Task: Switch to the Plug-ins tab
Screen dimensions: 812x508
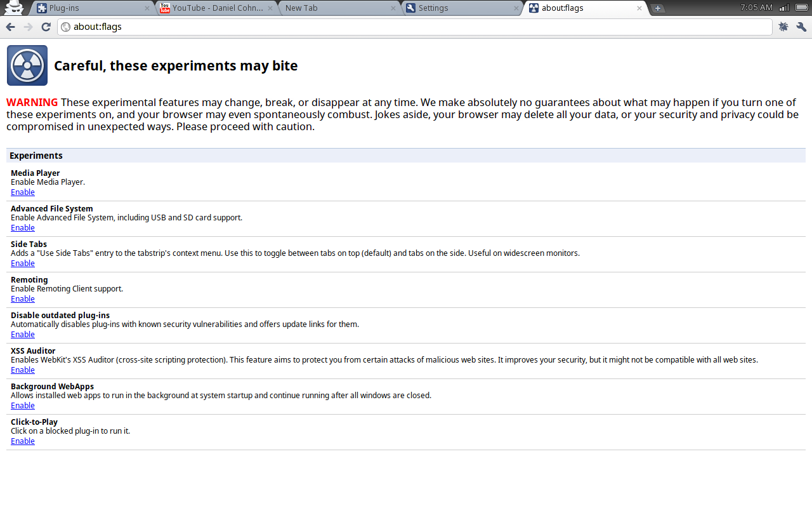Action: tap(89, 8)
